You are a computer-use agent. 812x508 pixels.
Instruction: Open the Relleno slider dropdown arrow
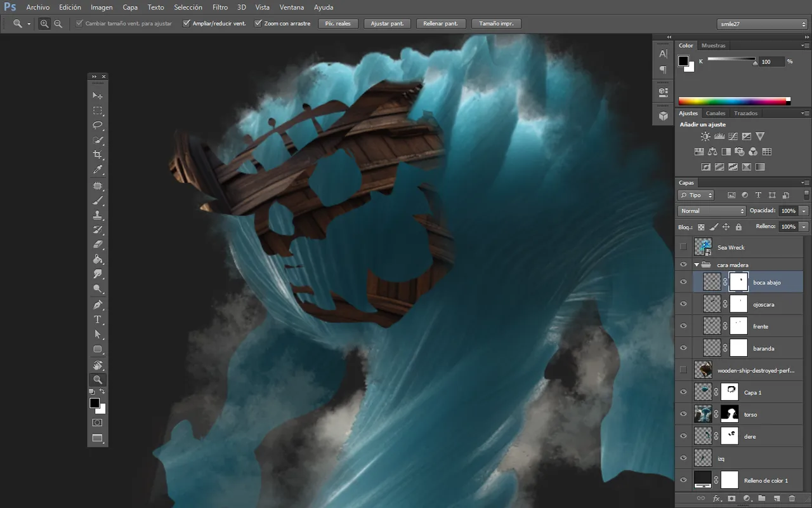click(804, 227)
